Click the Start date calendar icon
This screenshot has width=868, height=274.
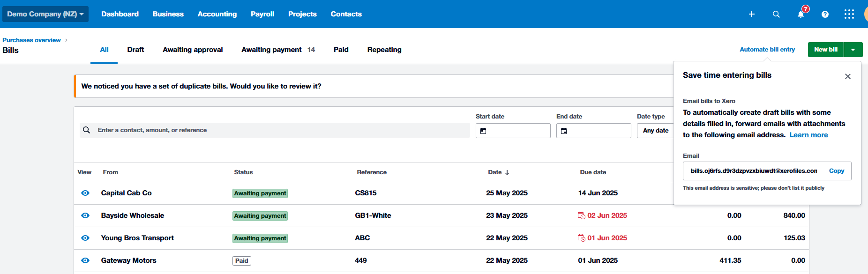(x=483, y=131)
